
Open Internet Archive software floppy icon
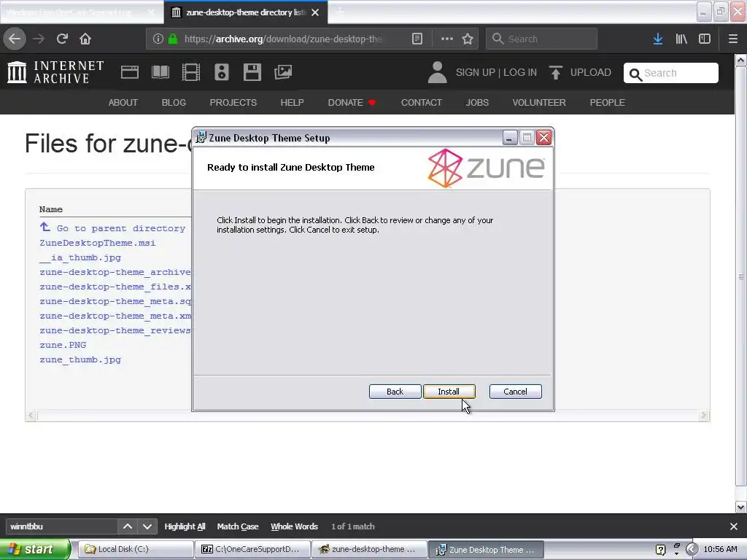[x=252, y=72]
